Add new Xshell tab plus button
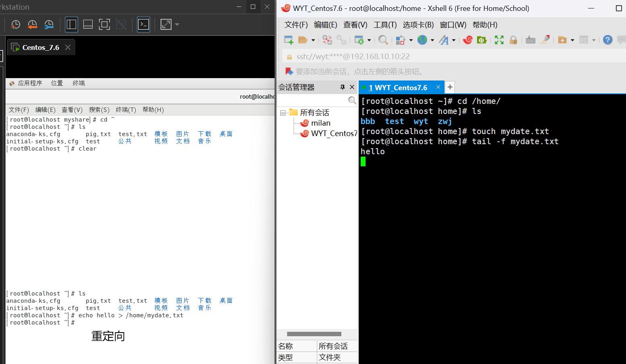 [x=450, y=87]
